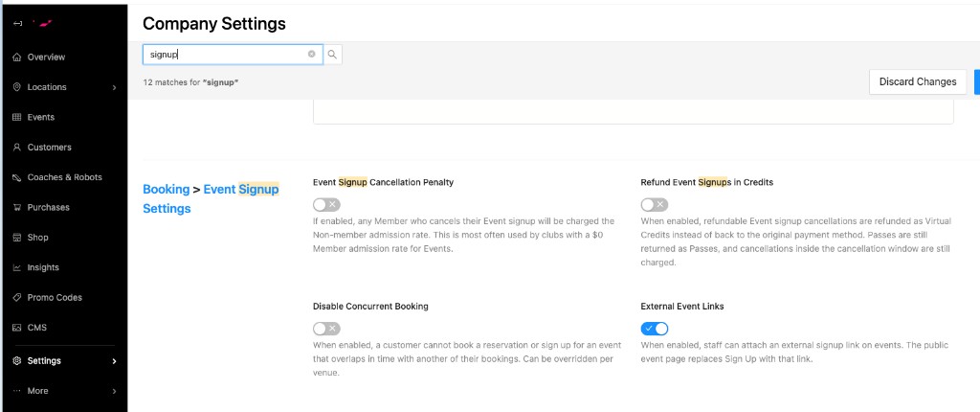Click the cancellation penalty description text
The image size is (980, 412).
pyautogui.click(x=464, y=235)
